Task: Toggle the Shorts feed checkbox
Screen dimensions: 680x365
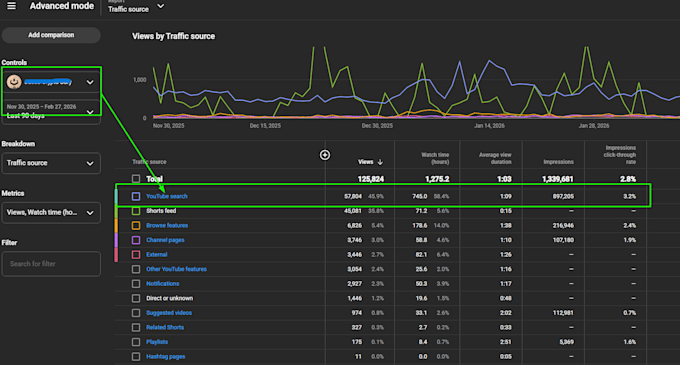Action: pos(136,211)
